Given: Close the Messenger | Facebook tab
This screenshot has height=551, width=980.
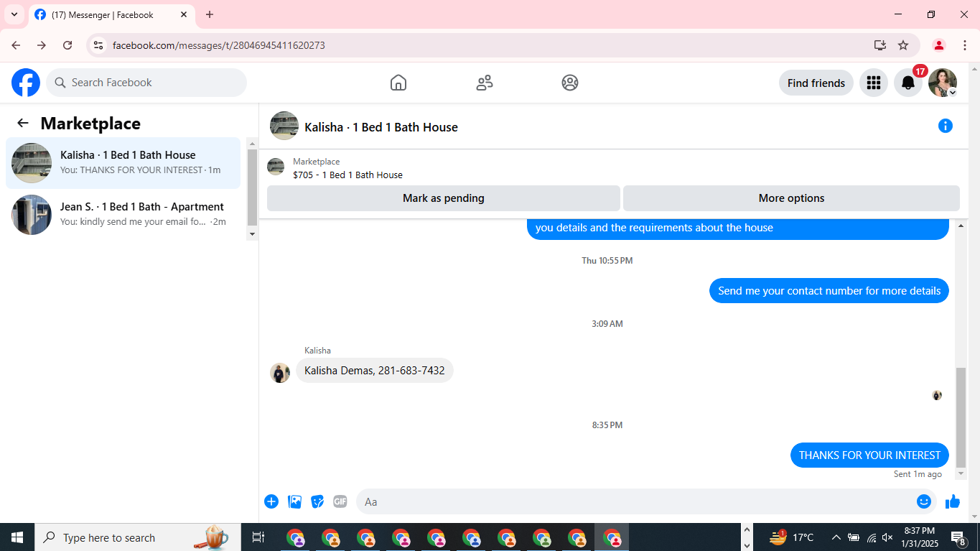Looking at the screenshot, I should [x=184, y=14].
